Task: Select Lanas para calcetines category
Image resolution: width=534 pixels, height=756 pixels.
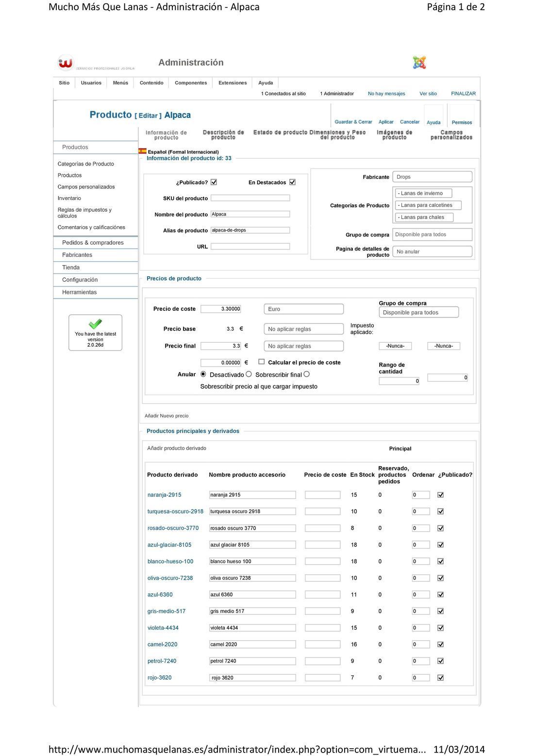Action: point(428,205)
